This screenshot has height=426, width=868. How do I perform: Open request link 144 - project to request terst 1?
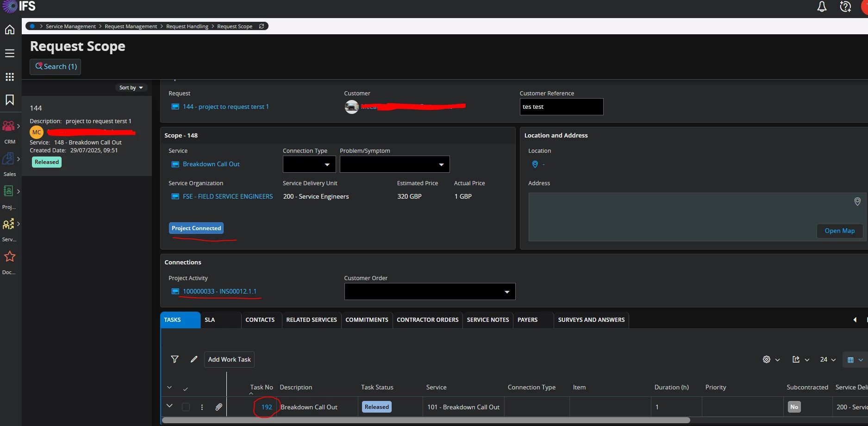(x=225, y=106)
